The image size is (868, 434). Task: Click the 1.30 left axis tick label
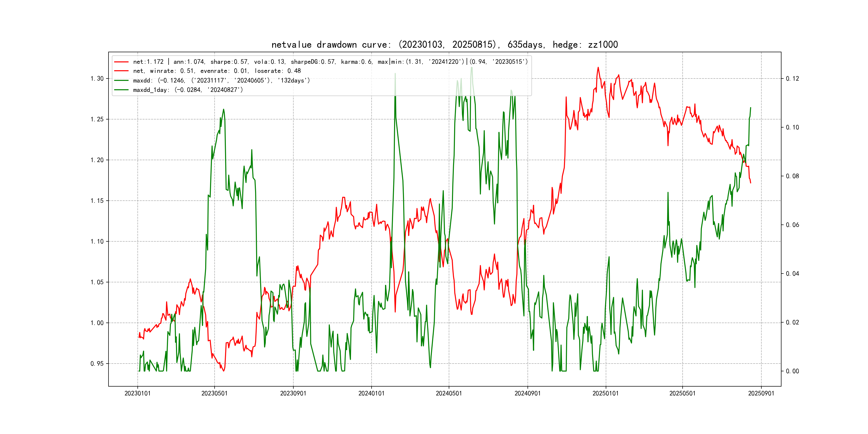[x=97, y=78]
